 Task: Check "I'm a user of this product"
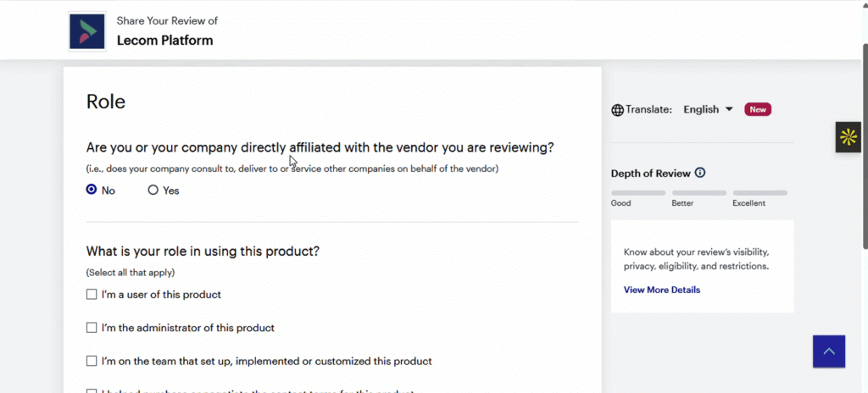pyautogui.click(x=92, y=295)
